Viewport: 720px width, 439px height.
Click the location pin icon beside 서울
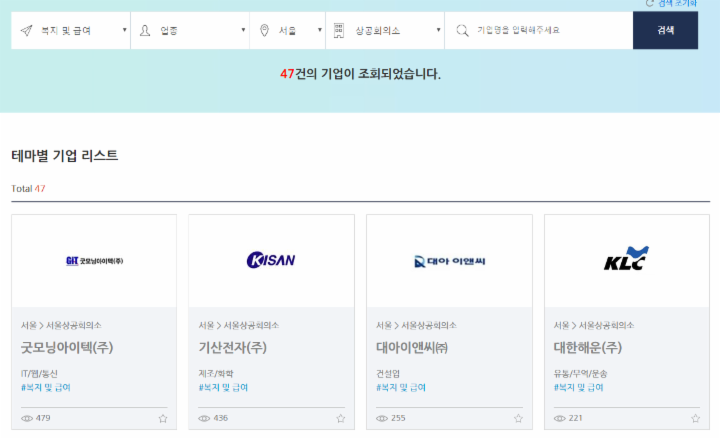264,31
